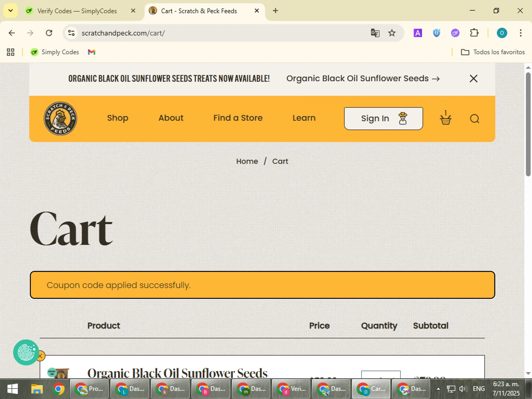This screenshot has height=399, width=532.
Task: View site information icon in address bar
Action: (x=71, y=33)
